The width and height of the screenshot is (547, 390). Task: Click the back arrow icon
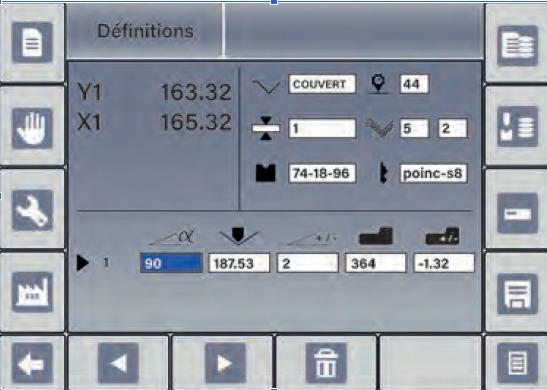pos(32,363)
